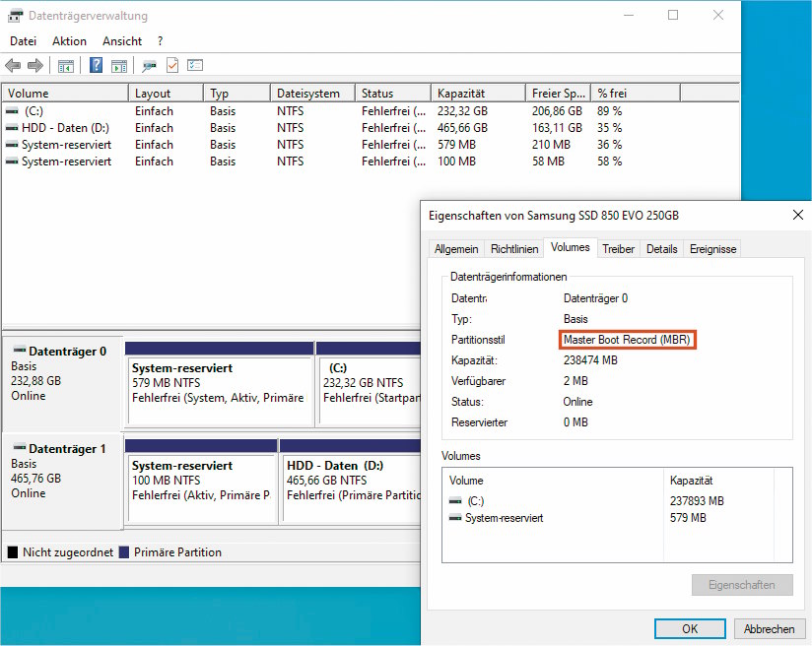Open the Aktion menu
This screenshot has height=646, width=812.
[x=69, y=41]
